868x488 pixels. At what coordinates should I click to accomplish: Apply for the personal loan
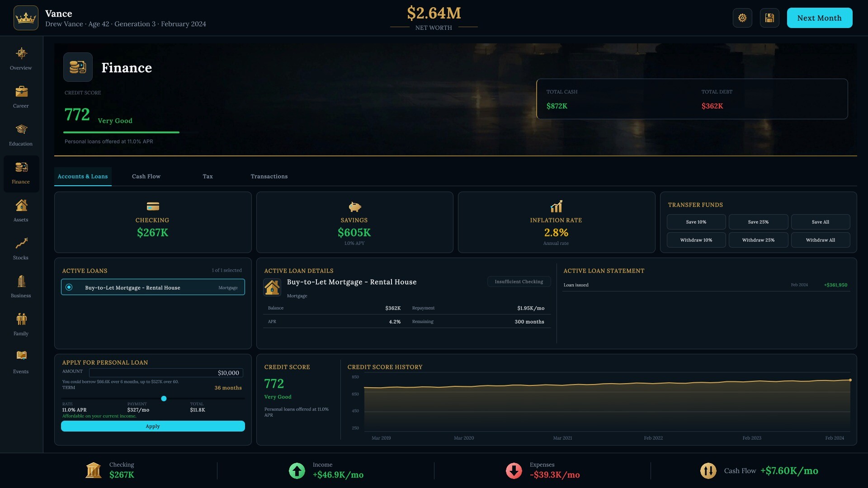153,426
